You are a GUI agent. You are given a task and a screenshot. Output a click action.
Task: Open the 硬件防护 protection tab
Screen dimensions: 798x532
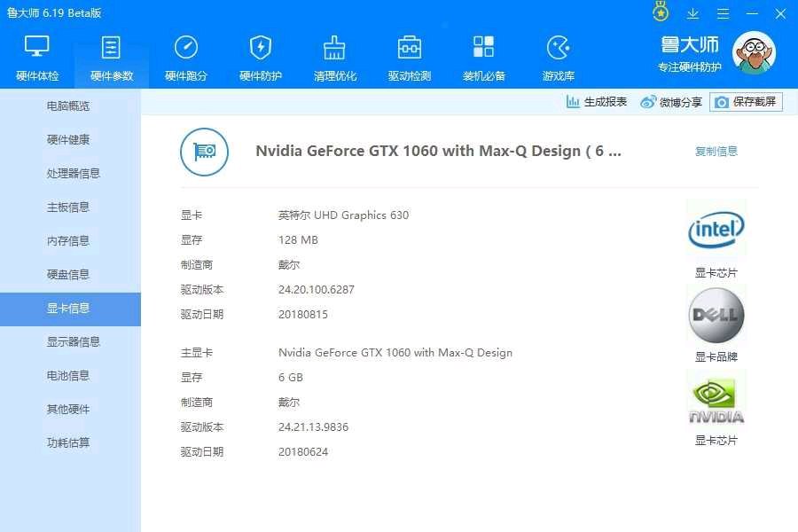(x=260, y=59)
